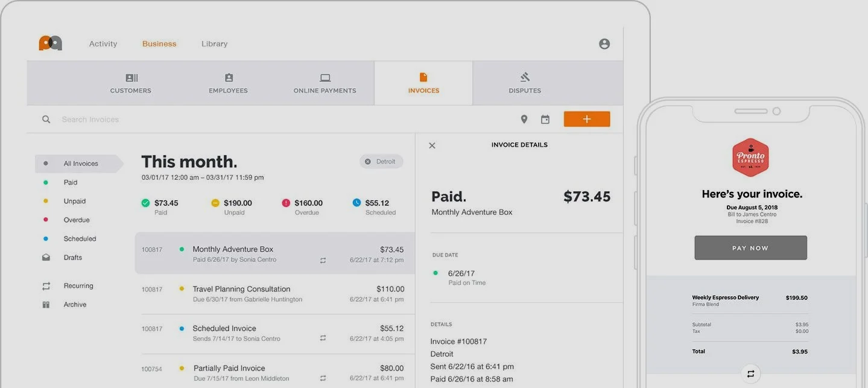Open the Scheduled Invoice row
The height and width of the screenshot is (388, 868).
click(x=274, y=333)
